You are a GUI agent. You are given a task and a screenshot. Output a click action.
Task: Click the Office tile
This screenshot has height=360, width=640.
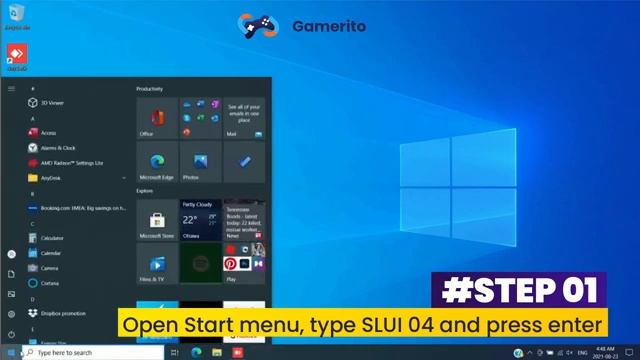[157, 118]
